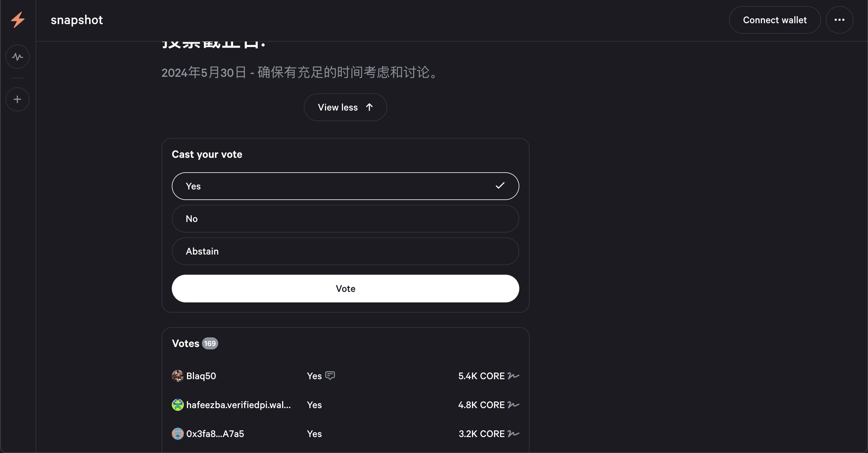This screenshot has width=868, height=453.
Task: Click the hafeezba.verifiedpi wallet link
Action: coord(239,405)
